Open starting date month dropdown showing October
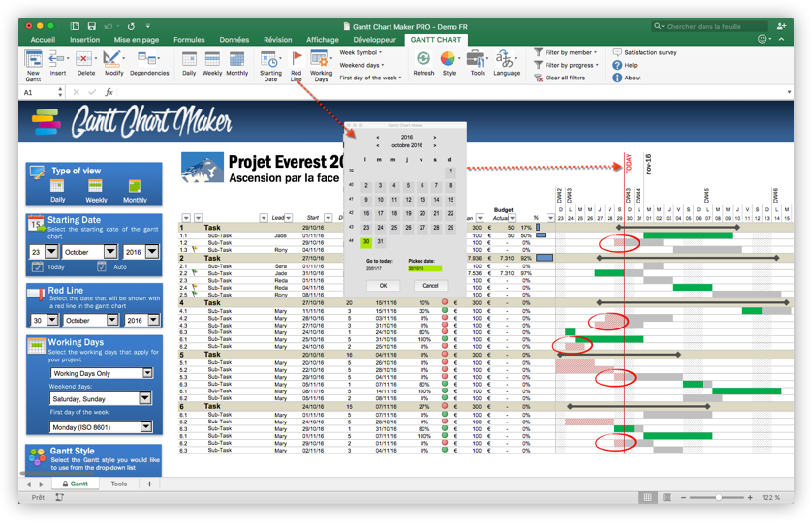Viewport: 812px width, 531px height. (110, 252)
